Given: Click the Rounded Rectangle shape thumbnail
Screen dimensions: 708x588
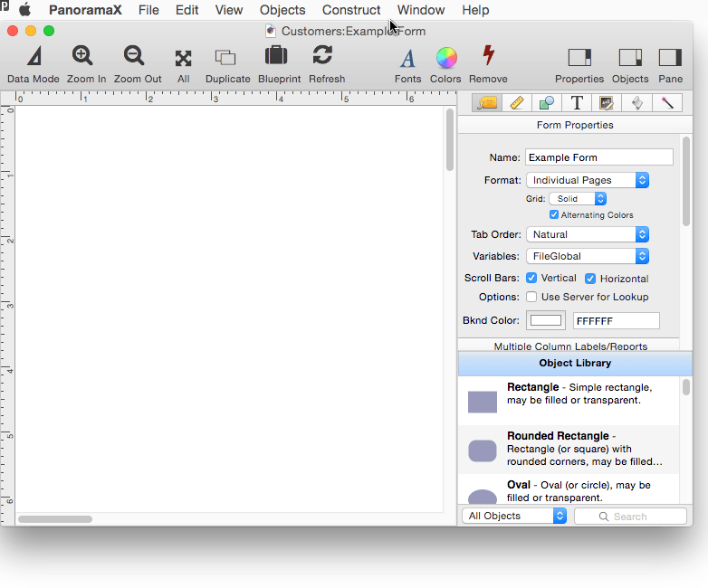Looking at the screenshot, I should pyautogui.click(x=483, y=450).
